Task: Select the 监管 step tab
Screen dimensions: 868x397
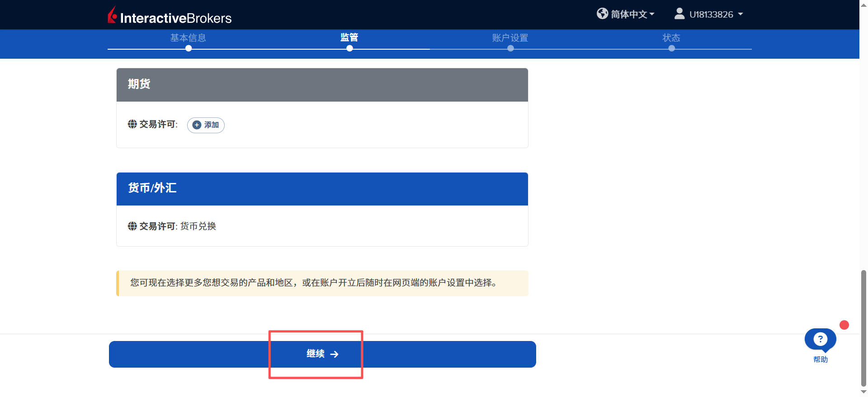Action: coord(349,37)
